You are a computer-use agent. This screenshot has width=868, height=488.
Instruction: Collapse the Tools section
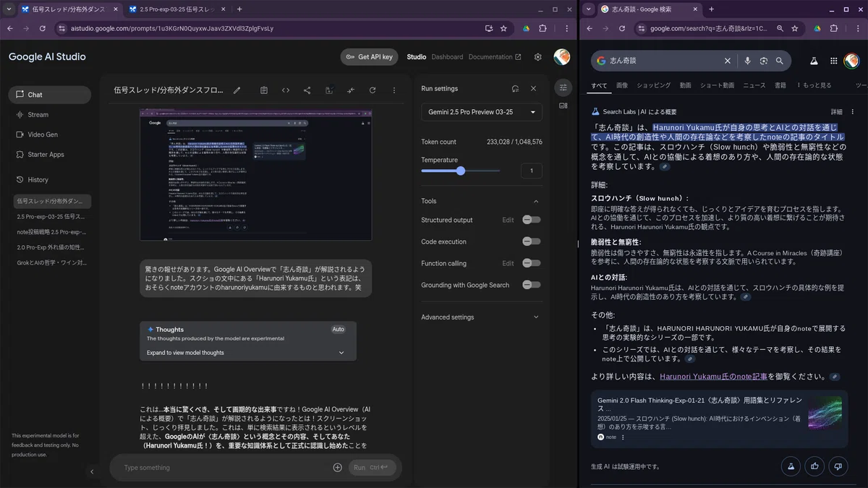[x=536, y=201]
